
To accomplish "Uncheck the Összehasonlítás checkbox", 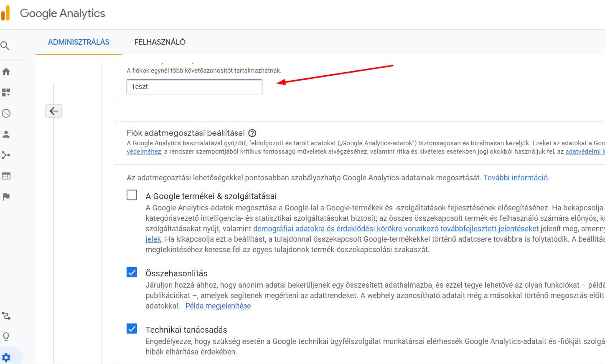I will pos(132,272).
